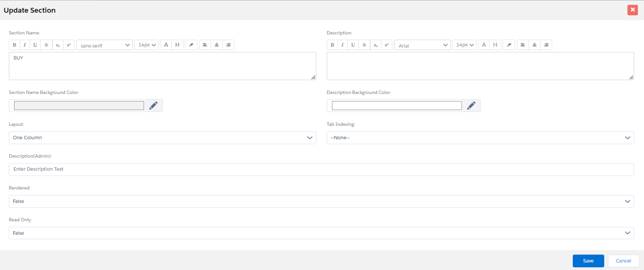The width and height of the screenshot is (644, 270).
Task: Toggle superscript in Section Name toolbar
Action: (x=69, y=45)
